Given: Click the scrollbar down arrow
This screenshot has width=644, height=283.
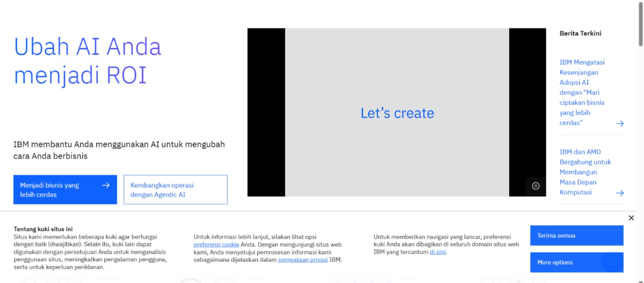Looking at the screenshot, I should point(640,281).
